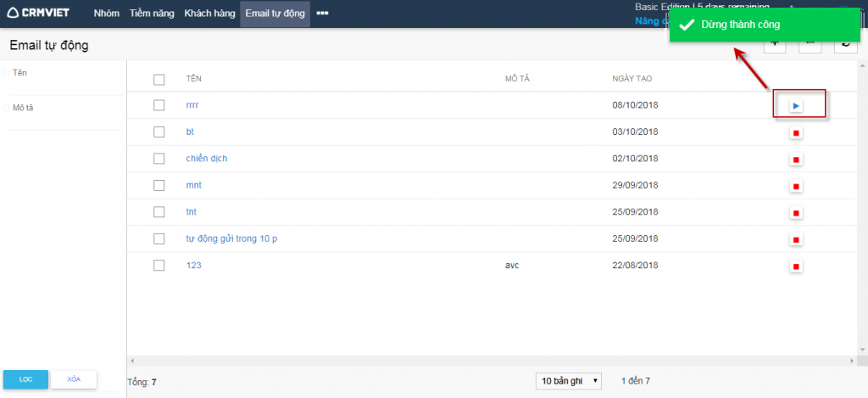Switch to the Nhóm menu
The width and height of the screenshot is (868, 398).
pyautogui.click(x=106, y=14)
